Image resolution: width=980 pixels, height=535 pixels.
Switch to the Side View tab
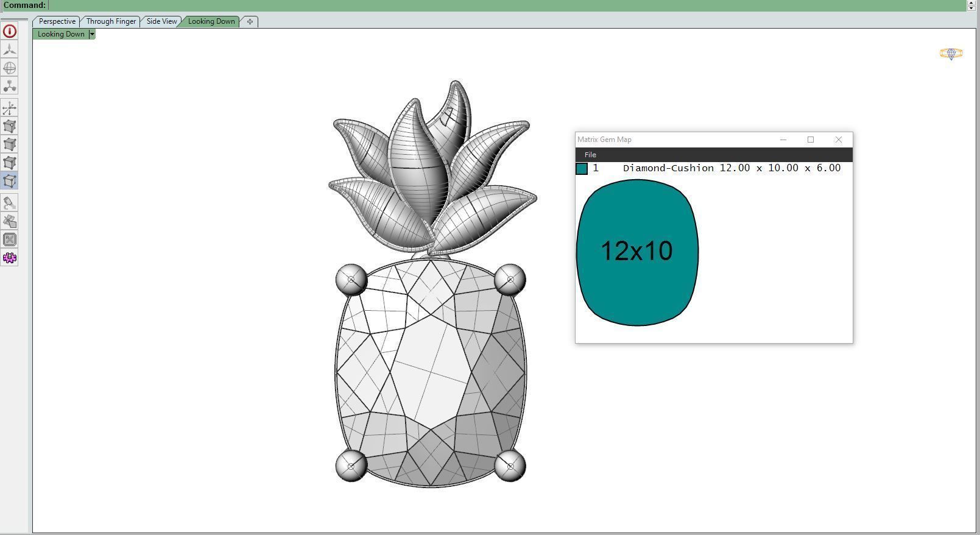(161, 21)
